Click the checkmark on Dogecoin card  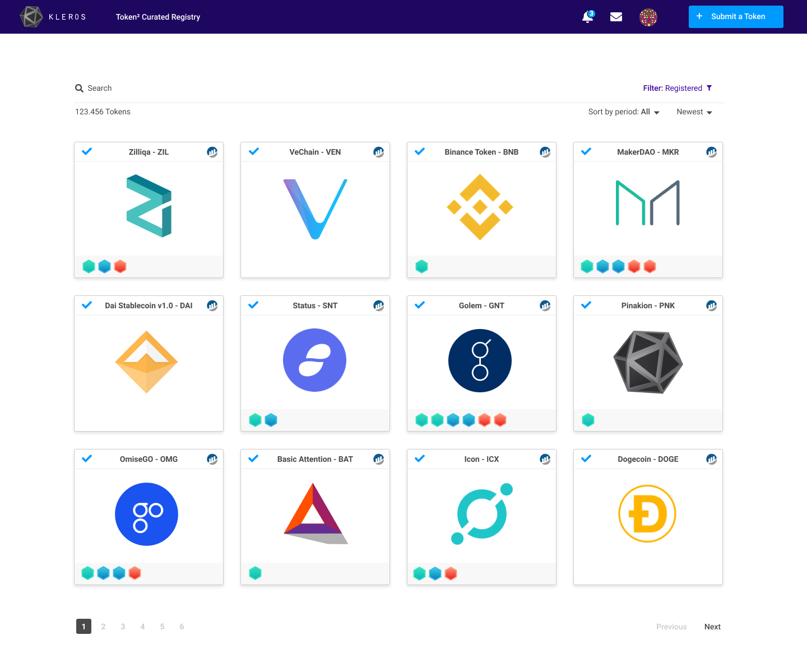[x=586, y=458]
